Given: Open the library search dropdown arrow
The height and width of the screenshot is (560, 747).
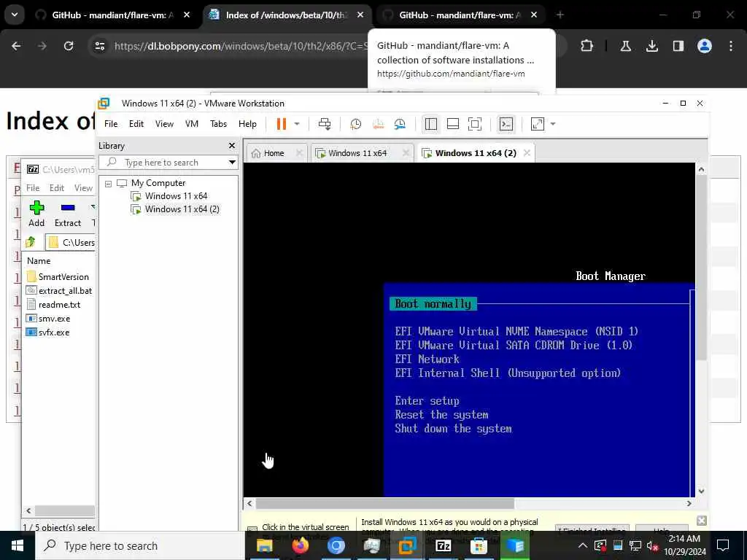Looking at the screenshot, I should point(232,163).
